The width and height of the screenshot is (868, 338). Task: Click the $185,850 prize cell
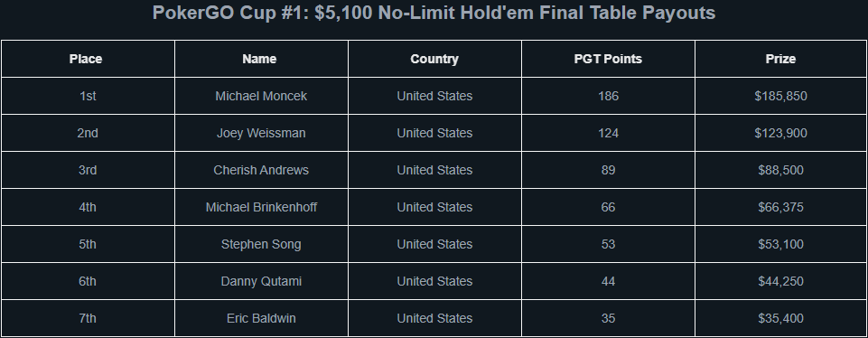pyautogui.click(x=780, y=96)
